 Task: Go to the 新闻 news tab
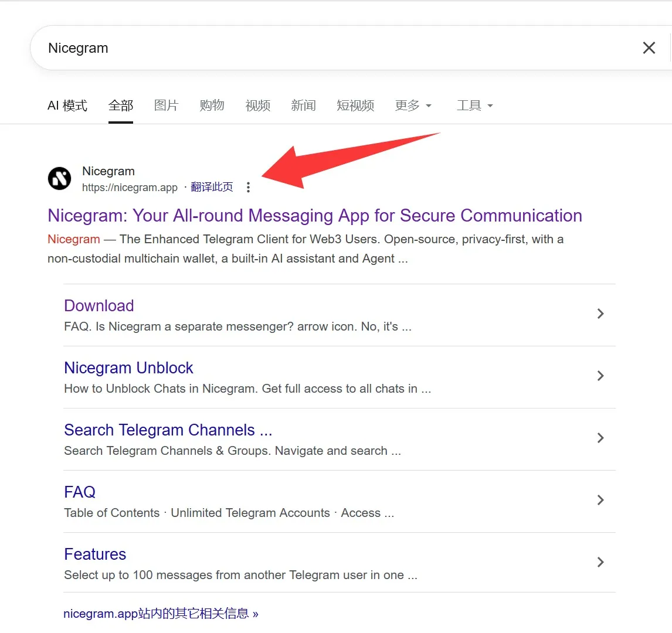(303, 105)
